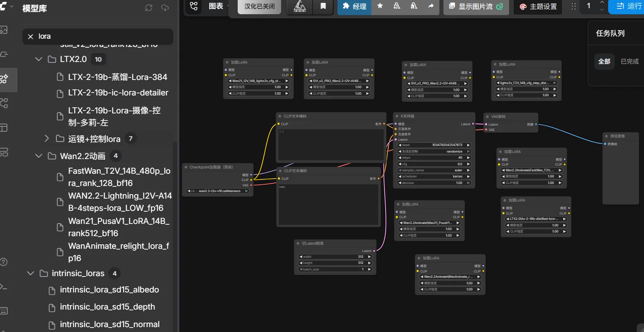Open the workflows sidebar icon
The width and height of the screenshot is (644, 332).
pyautogui.click(x=4, y=104)
